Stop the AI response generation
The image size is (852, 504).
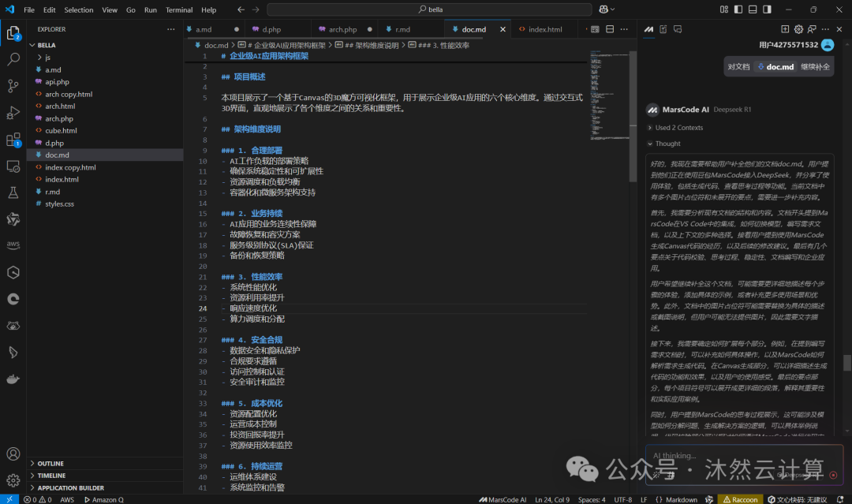point(833,476)
